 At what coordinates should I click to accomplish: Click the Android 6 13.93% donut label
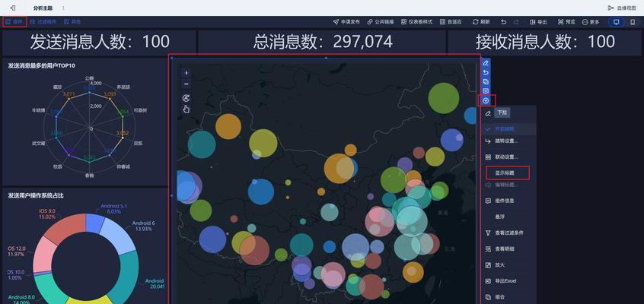click(143, 226)
